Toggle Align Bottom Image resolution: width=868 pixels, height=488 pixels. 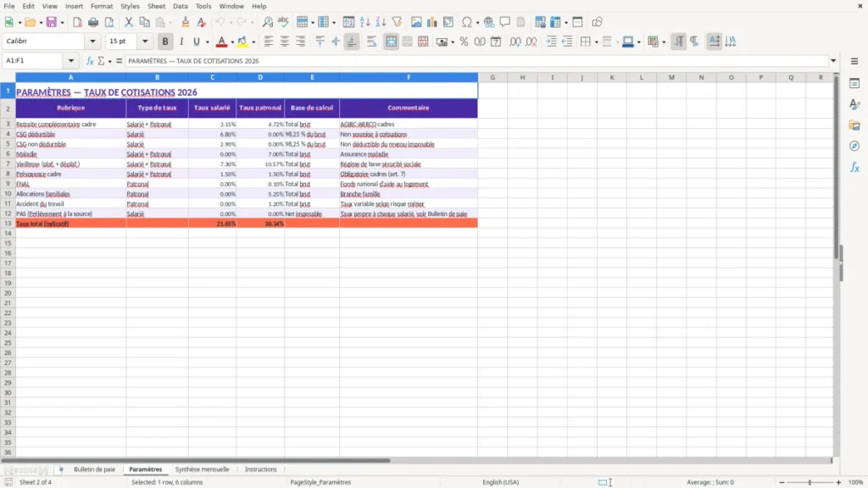(352, 42)
